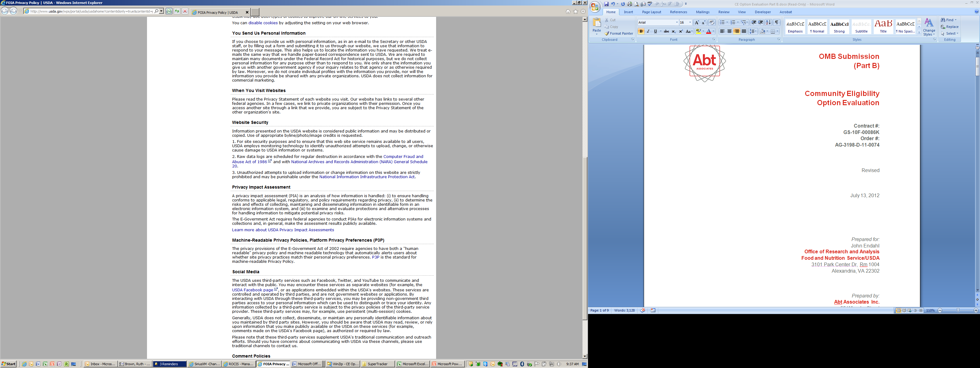Open the Arial font name dropdown
This screenshot has height=368, width=980.
(677, 22)
